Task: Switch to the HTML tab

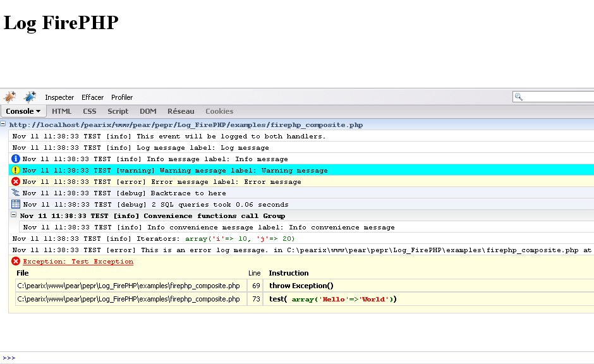Action: tap(61, 111)
